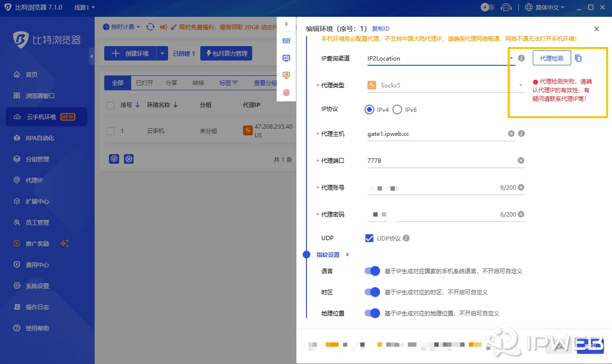Disable the 语言 toggle in 指纹设置
The image size is (612, 364).
(372, 271)
